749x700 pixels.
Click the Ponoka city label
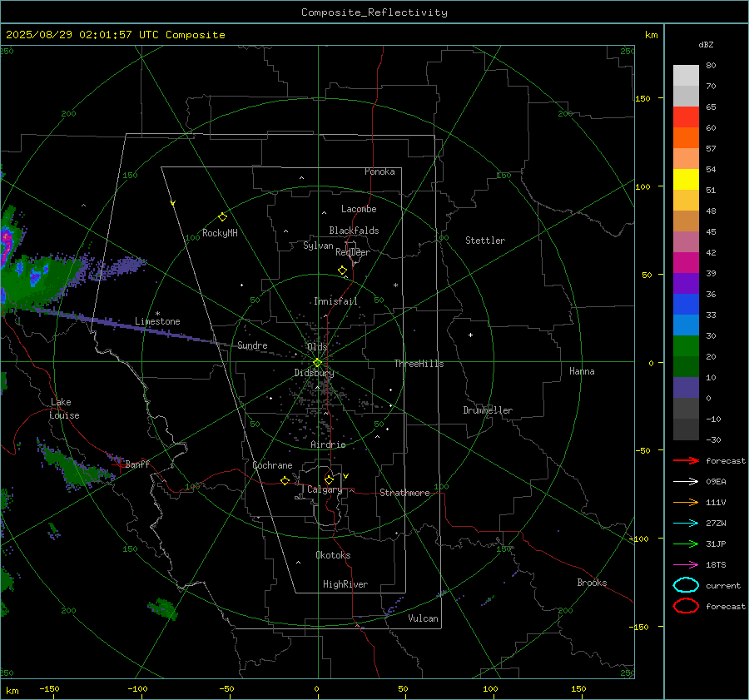(379, 171)
